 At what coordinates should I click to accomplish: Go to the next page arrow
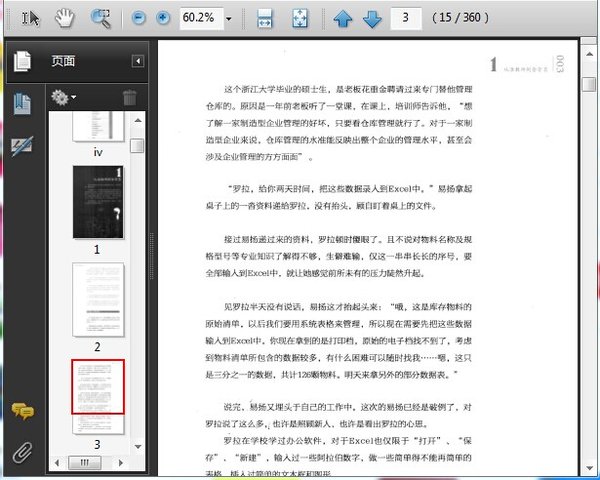372,18
